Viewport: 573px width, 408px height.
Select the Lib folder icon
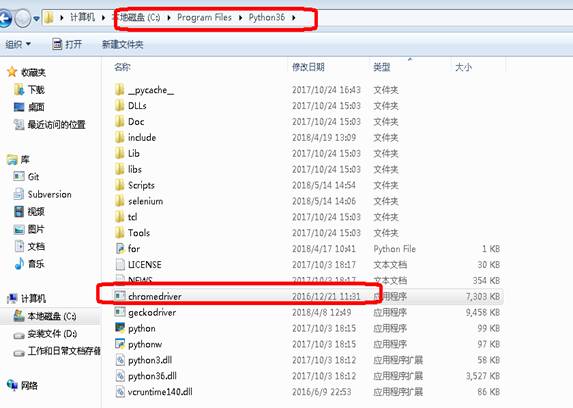(x=119, y=153)
